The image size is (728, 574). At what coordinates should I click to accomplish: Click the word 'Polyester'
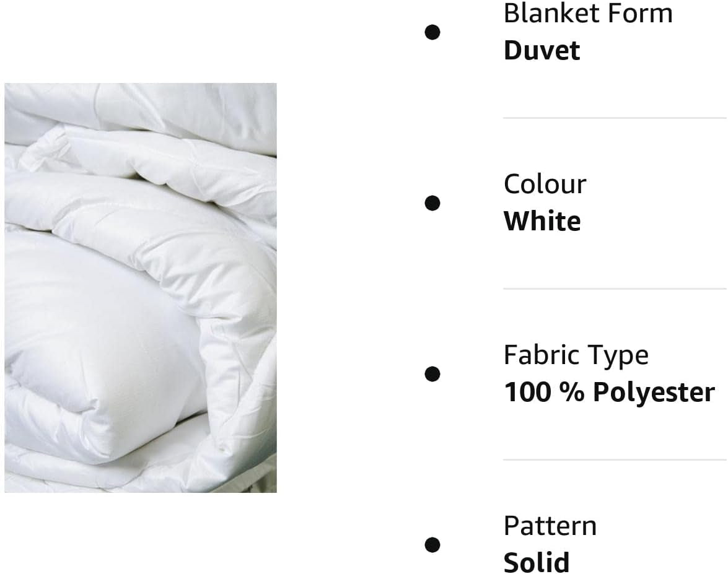click(654, 393)
